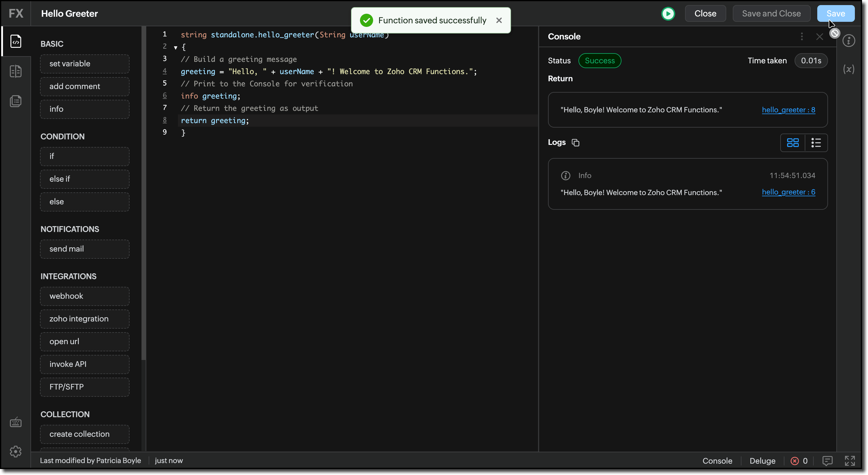Run the function with the green play icon
Screen dimensions: 868x475
(x=668, y=13)
